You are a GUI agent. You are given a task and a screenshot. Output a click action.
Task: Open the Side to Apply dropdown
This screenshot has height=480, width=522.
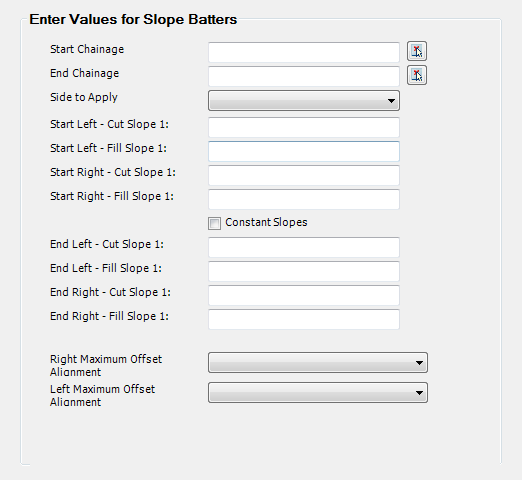point(304,100)
